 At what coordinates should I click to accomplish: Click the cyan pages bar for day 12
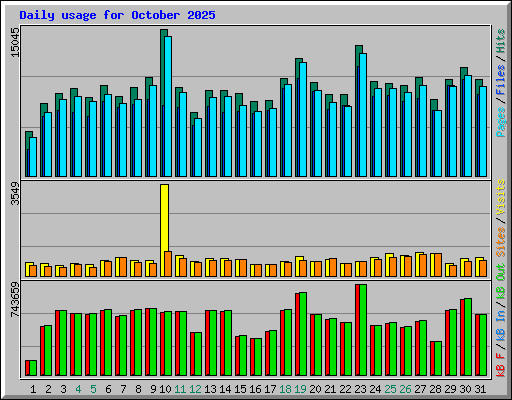(x=198, y=147)
